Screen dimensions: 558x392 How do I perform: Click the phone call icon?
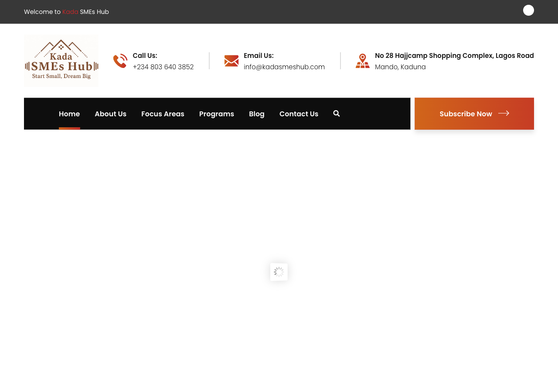coord(120,61)
